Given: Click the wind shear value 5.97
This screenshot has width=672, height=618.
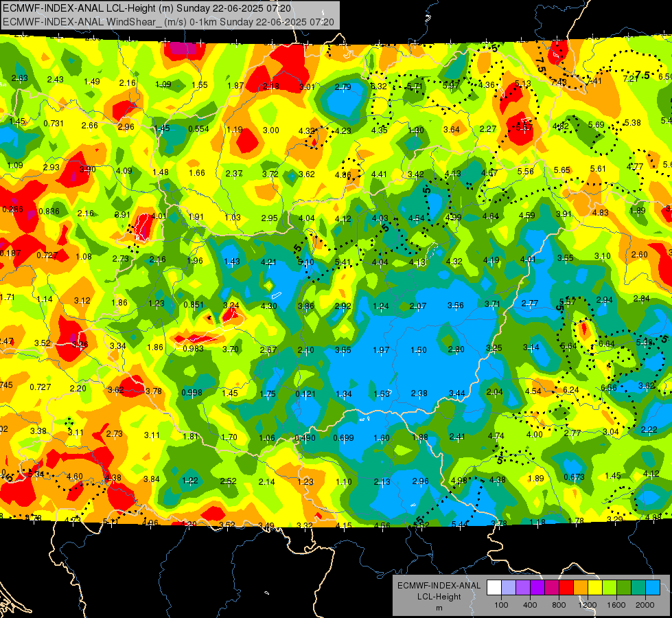Looking at the screenshot, I should (x=451, y=85).
